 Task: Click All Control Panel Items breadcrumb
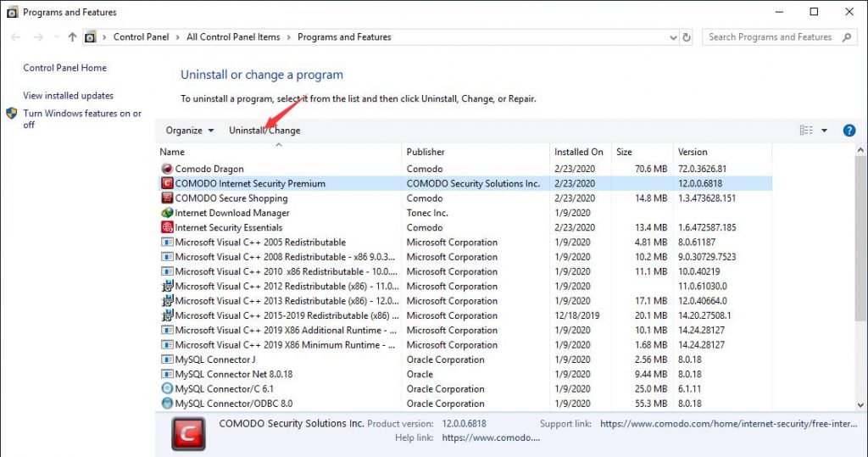coord(233,37)
